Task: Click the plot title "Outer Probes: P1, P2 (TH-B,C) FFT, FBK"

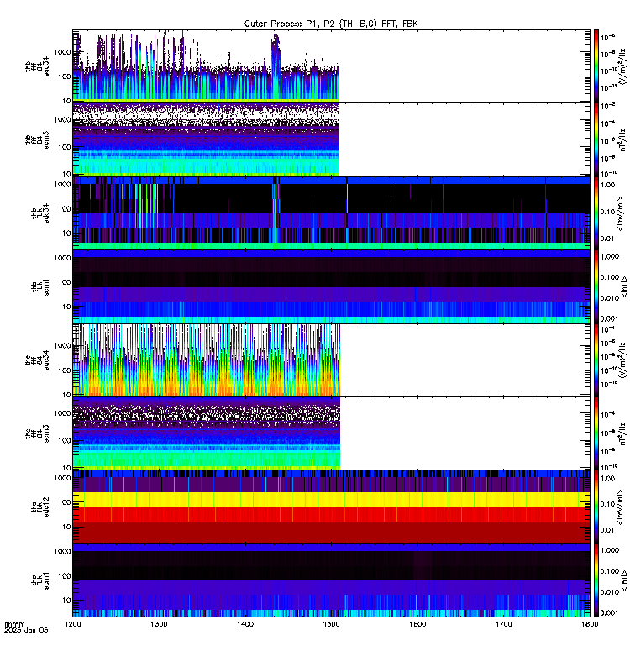Action: pyautogui.click(x=331, y=24)
